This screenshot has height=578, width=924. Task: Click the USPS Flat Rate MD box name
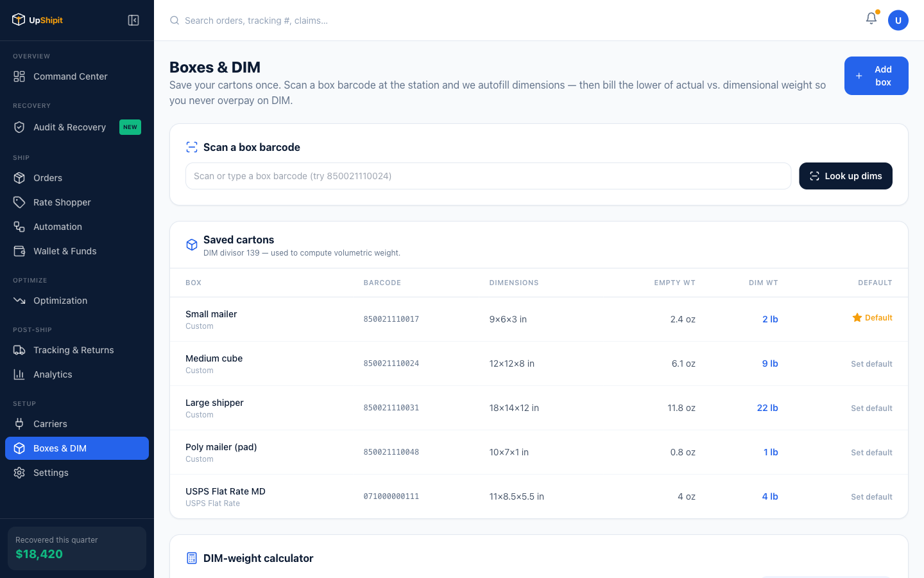pos(225,491)
